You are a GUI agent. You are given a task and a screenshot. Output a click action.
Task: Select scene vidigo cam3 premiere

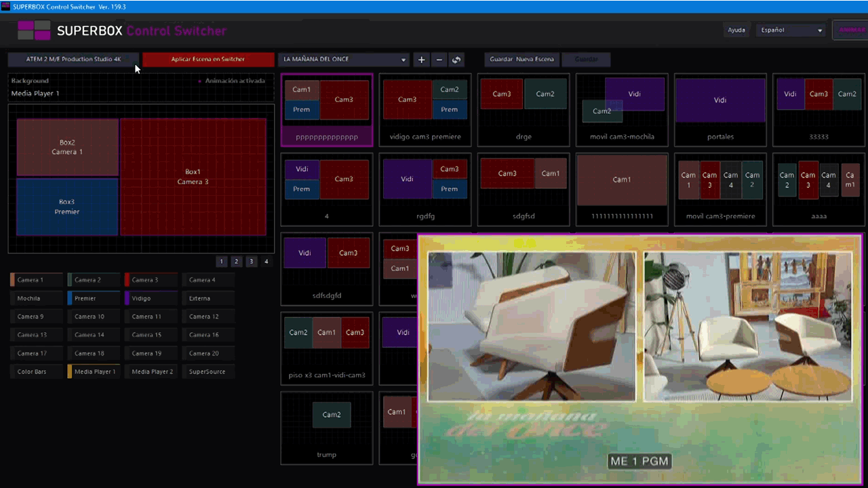pyautogui.click(x=425, y=110)
